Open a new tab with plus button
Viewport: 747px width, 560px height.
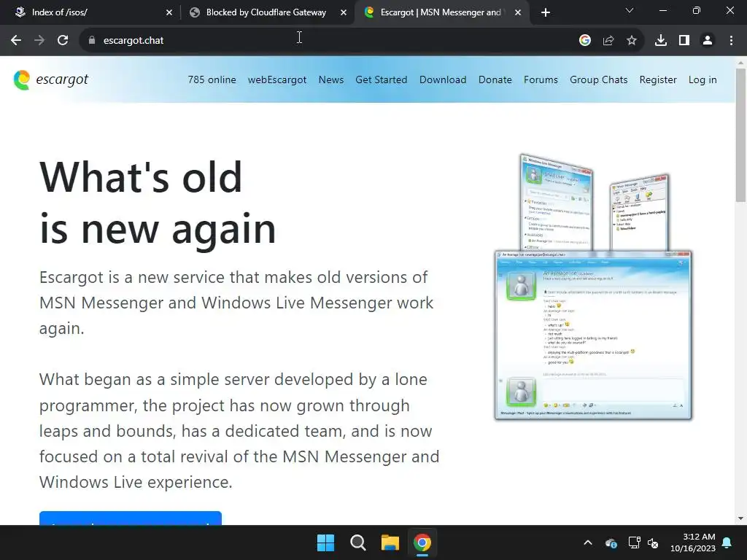[x=546, y=12]
